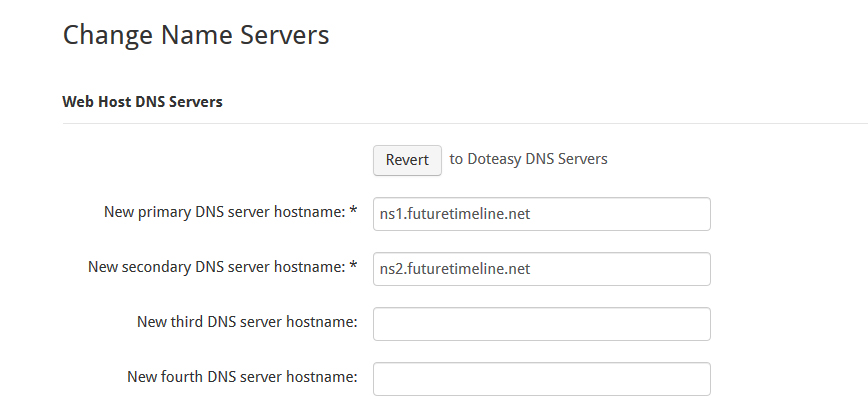
Task: Click the divider line under the section heading
Action: 465,124
